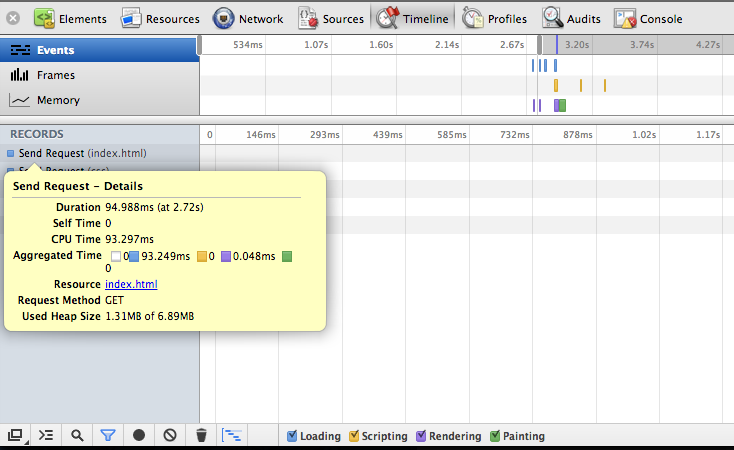Click the overview selection handle near 3.20s
Viewport: 734px width, 450px height.
click(x=557, y=44)
